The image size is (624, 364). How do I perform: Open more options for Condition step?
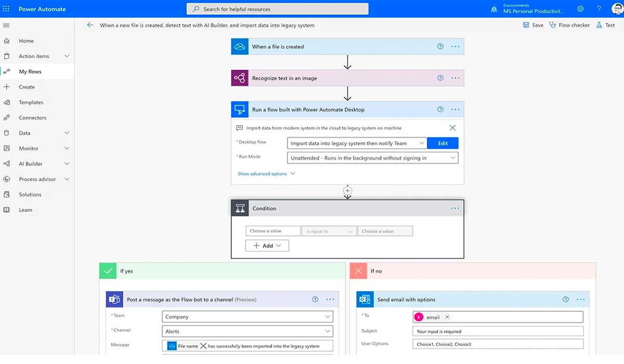456,209
